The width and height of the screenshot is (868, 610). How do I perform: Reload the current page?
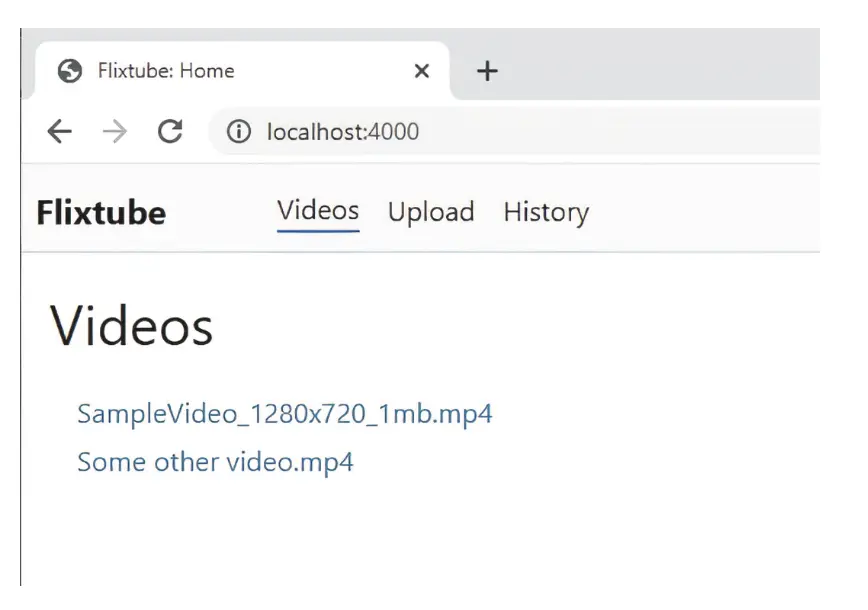click(171, 132)
